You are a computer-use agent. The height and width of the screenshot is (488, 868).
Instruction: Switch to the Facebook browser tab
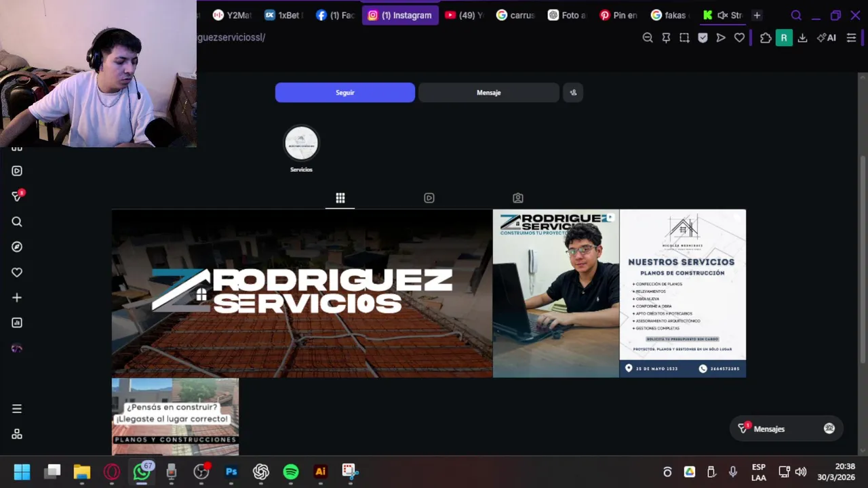coord(335,15)
